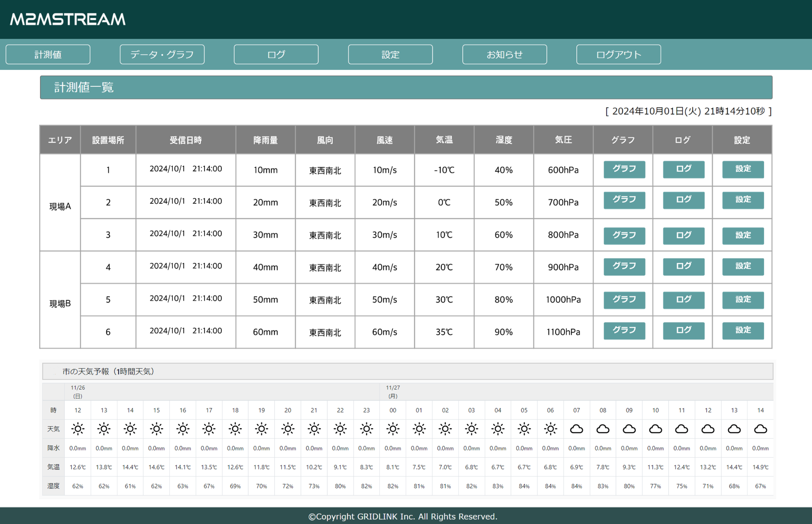Click the -10℃ temperature cell
The image size is (812, 524).
tap(444, 170)
